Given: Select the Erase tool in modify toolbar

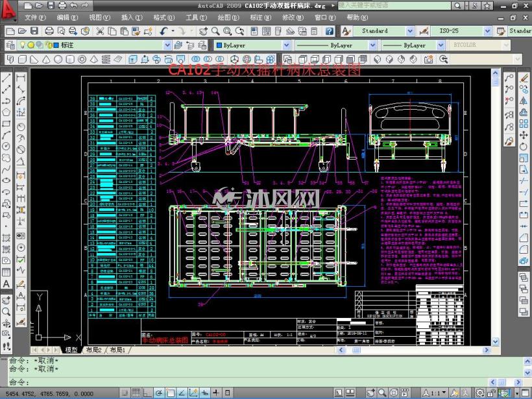Looking at the screenshot, I should point(524,78).
